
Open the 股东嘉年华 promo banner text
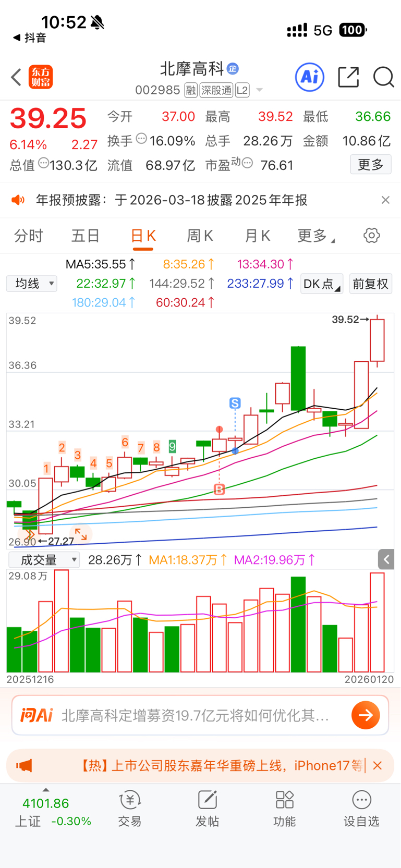tap(222, 765)
